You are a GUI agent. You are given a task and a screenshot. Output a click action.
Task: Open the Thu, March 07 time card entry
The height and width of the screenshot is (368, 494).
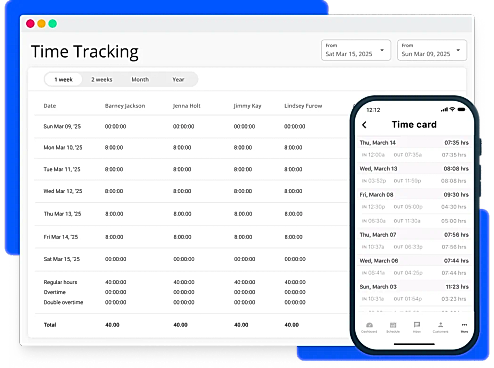[x=414, y=235]
